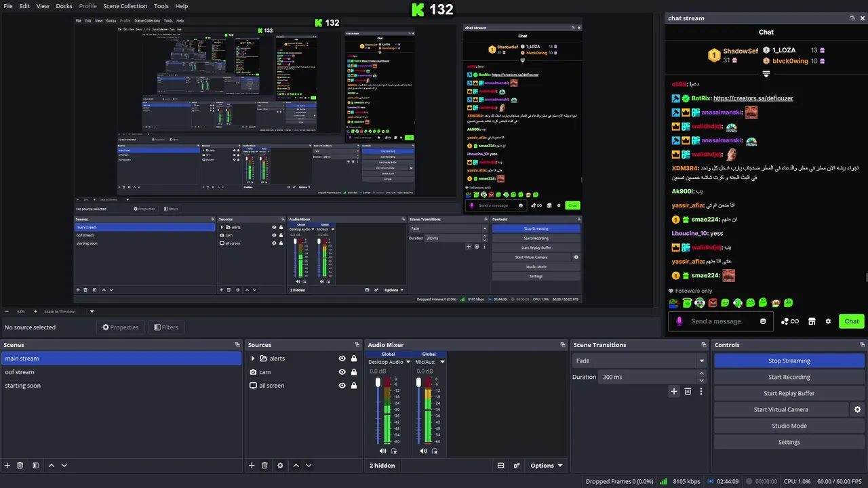This screenshot has height=488, width=868.
Task: Open the Tools menu
Action: (x=161, y=6)
